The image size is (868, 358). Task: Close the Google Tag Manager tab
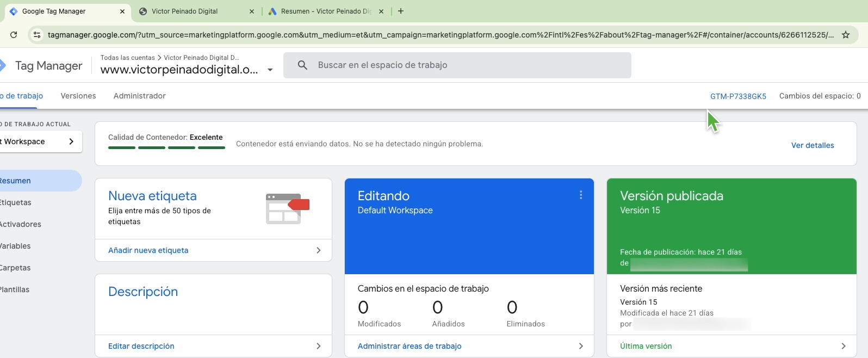tap(122, 11)
